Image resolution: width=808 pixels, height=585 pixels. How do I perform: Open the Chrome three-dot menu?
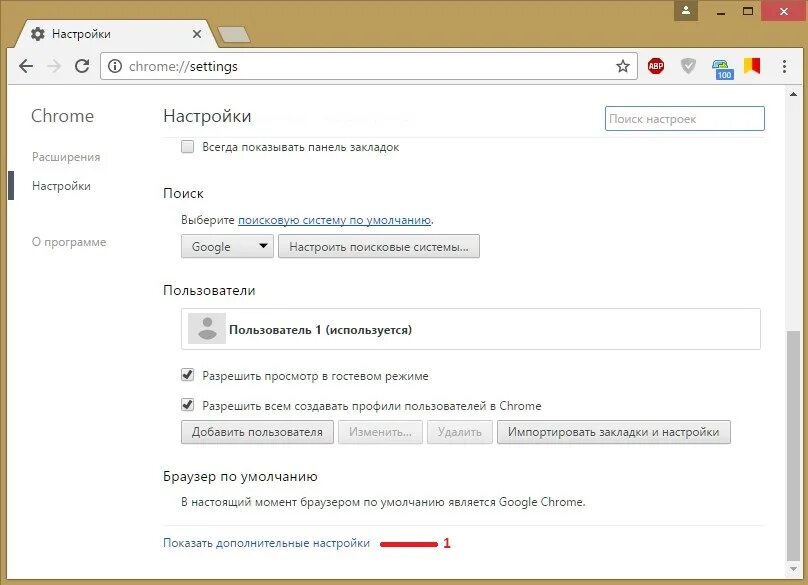[783, 66]
